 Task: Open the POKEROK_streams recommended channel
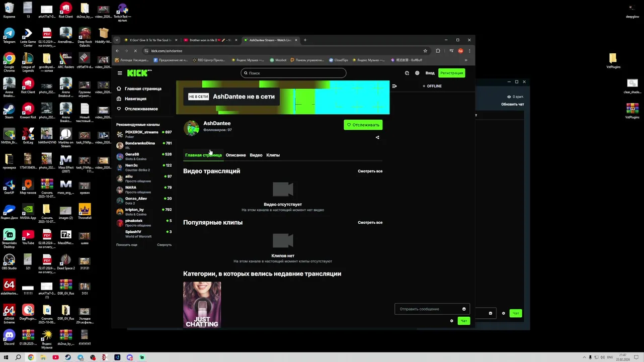(x=144, y=134)
